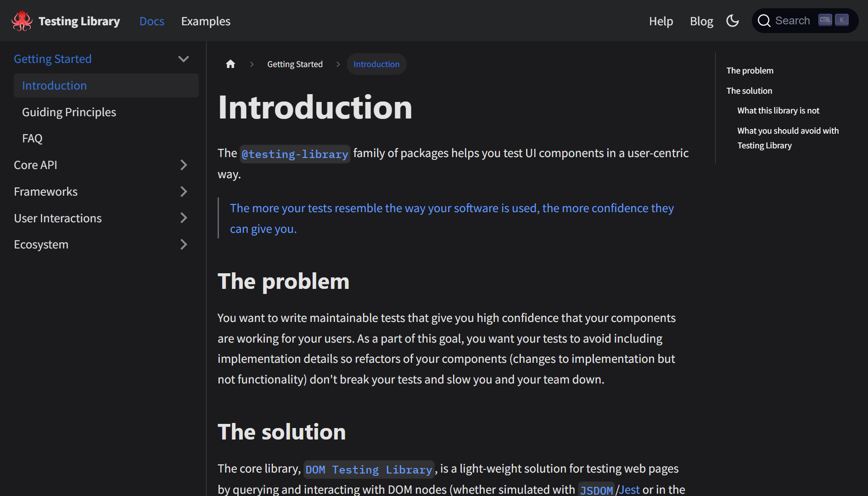Jump to 'The problem' in table of contents

coord(750,71)
